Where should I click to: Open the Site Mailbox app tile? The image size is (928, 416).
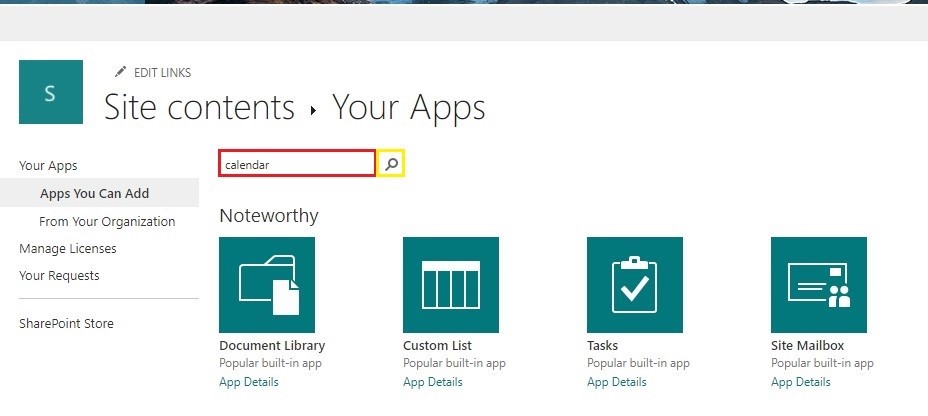(819, 285)
